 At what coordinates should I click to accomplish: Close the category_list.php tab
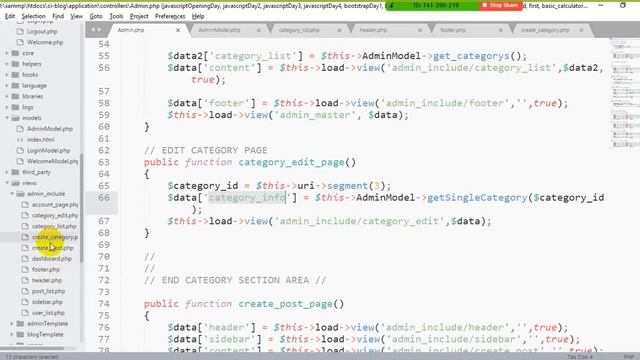tap(339, 30)
